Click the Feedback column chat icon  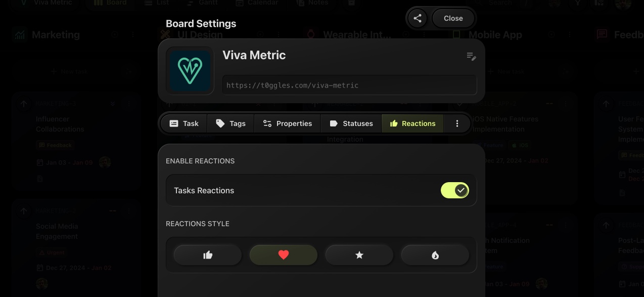click(x=602, y=35)
